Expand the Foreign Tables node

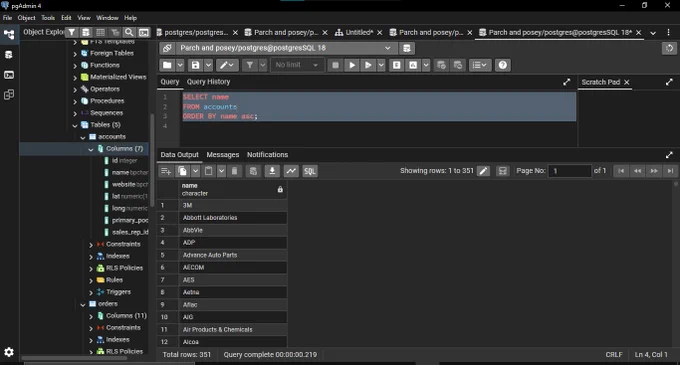[75, 54]
